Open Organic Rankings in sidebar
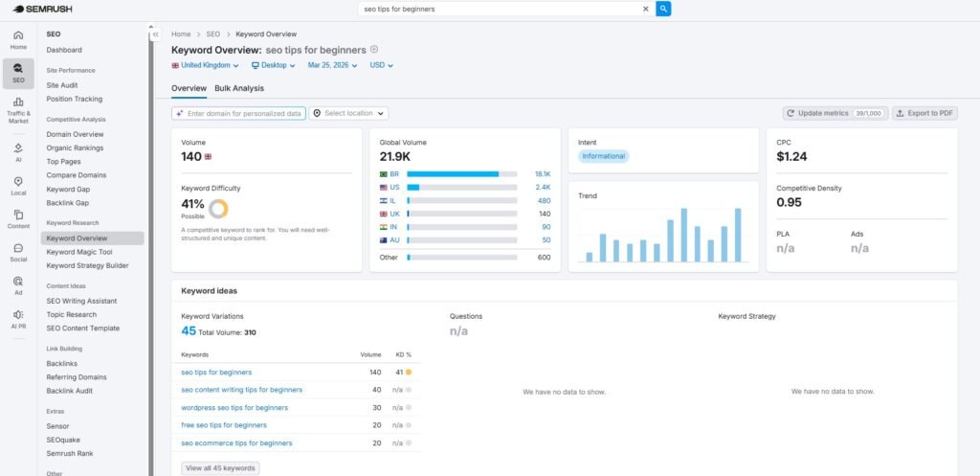This screenshot has height=476, width=980. pyautogui.click(x=75, y=148)
